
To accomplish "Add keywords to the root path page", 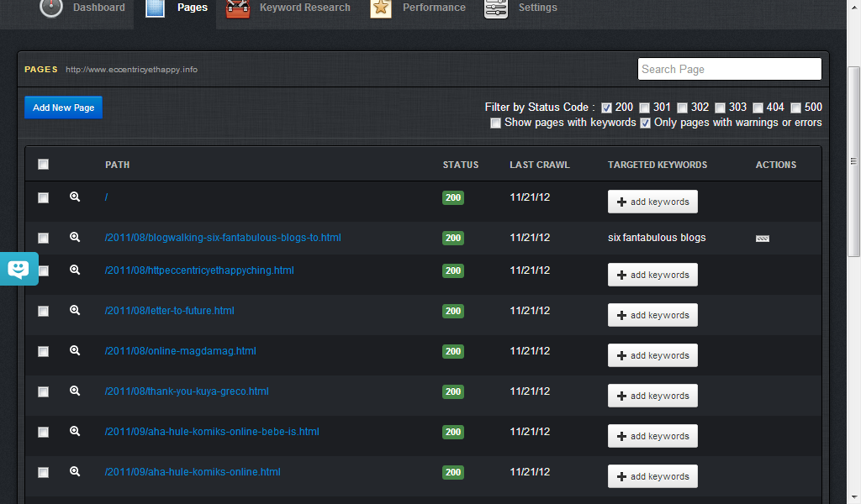I will click(652, 202).
